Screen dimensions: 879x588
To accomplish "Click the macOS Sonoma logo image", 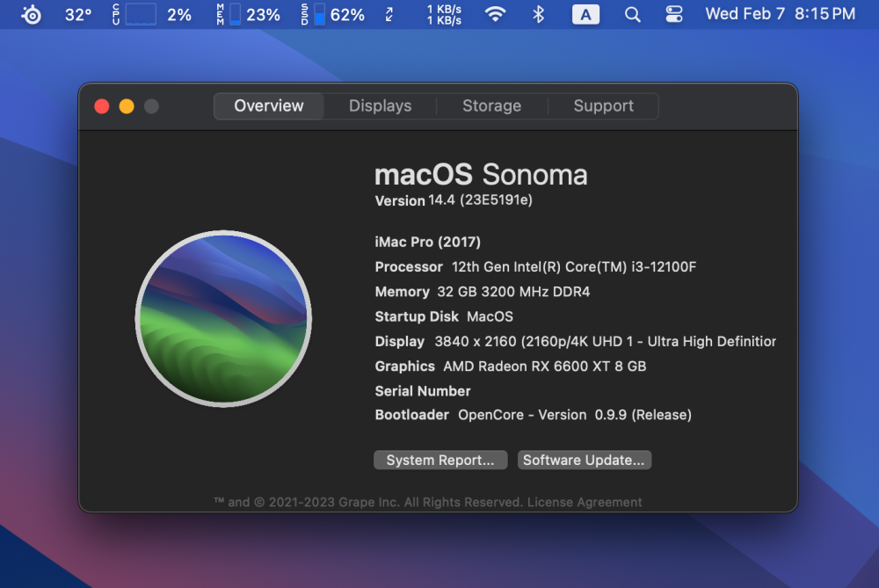I will pos(223,318).
